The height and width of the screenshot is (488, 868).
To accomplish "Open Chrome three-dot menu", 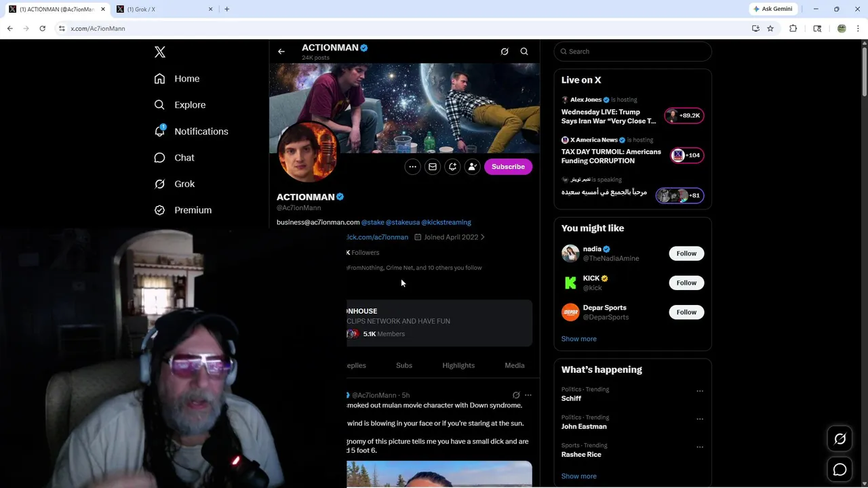I will [x=858, y=28].
